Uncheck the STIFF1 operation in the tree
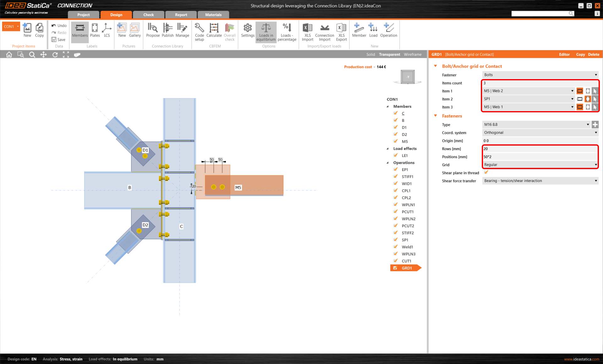The width and height of the screenshot is (603, 364). pyautogui.click(x=395, y=176)
